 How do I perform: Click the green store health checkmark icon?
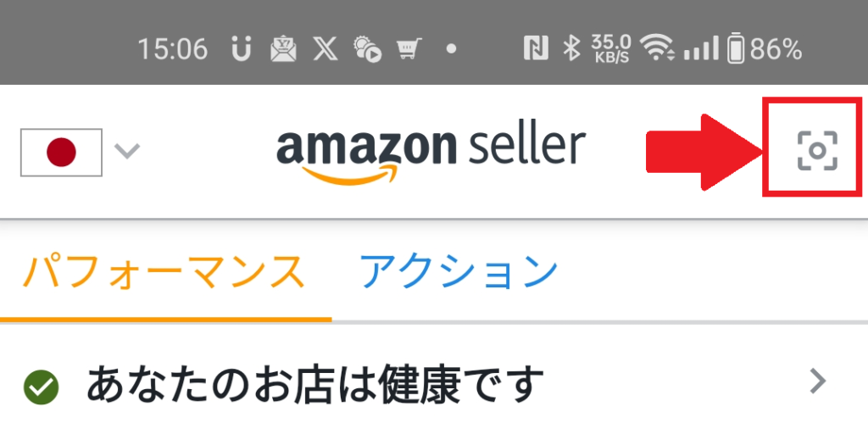tap(42, 387)
